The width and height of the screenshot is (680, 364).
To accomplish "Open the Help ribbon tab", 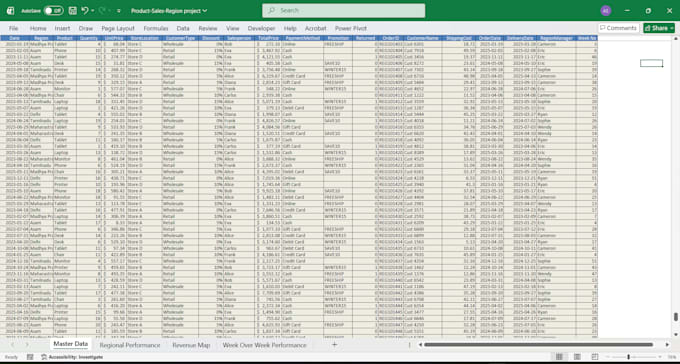I will click(290, 28).
